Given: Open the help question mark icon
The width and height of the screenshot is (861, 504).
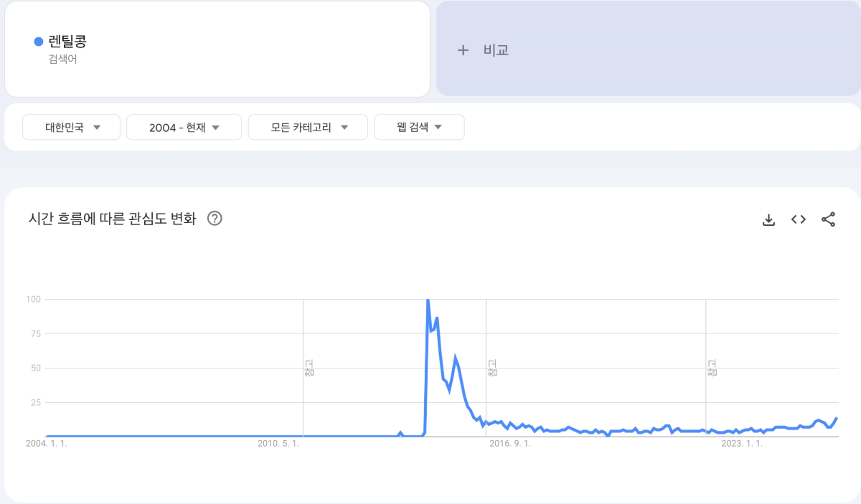Looking at the screenshot, I should 214,219.
